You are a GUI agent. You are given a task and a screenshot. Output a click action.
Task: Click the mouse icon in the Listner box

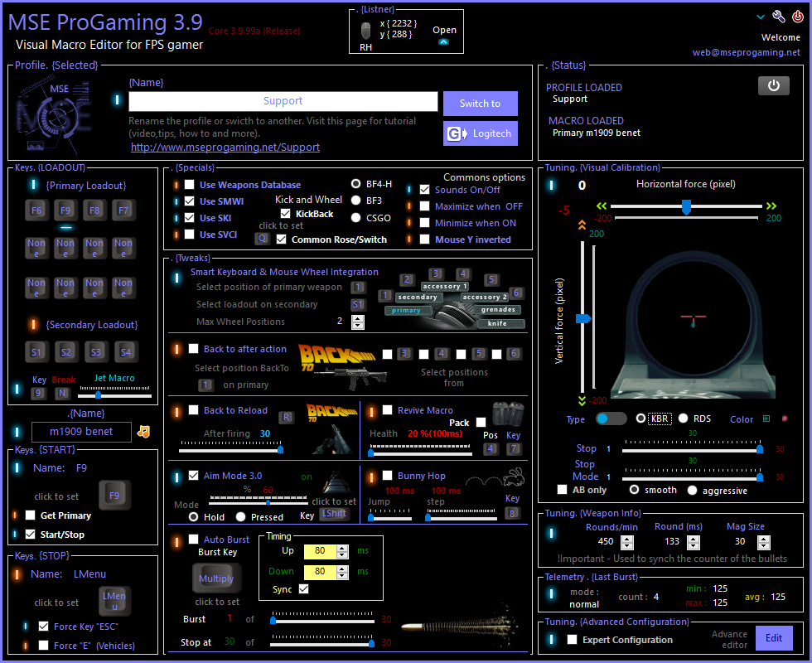[365, 30]
